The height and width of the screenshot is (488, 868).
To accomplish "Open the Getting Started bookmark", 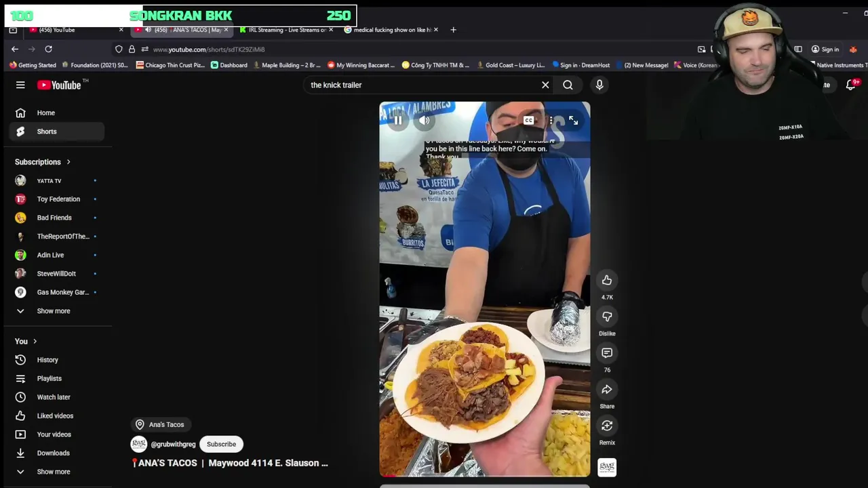I will [x=33, y=65].
